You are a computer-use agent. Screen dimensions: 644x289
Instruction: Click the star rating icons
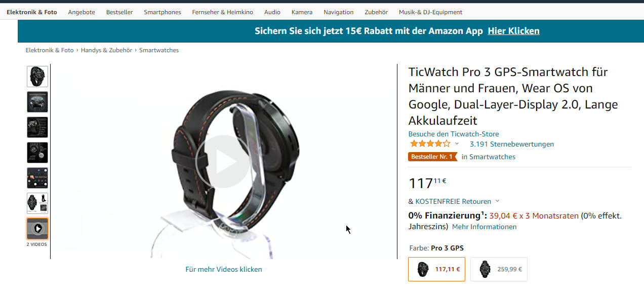click(430, 144)
